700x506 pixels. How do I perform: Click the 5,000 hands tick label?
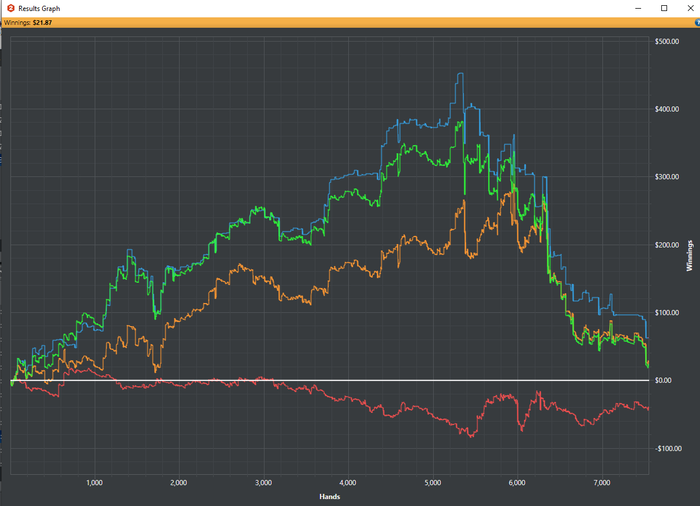(x=433, y=483)
